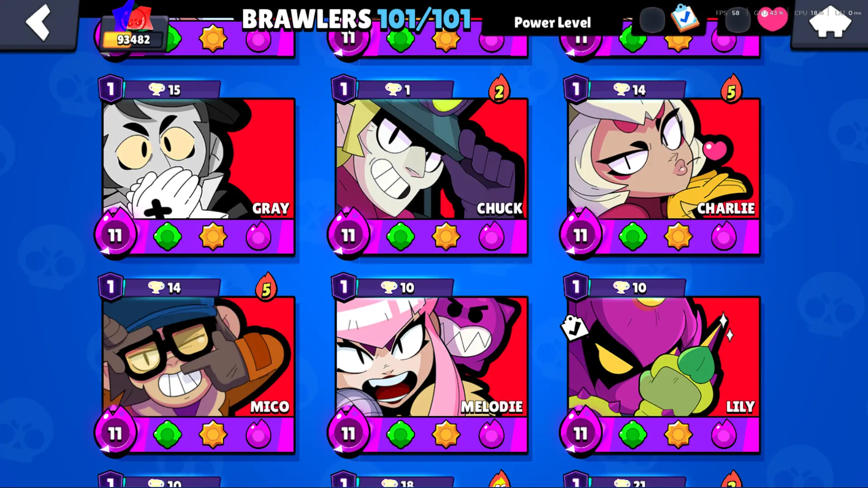This screenshot has width=868, height=488.
Task: Select the Melodie brawler card
Action: [x=431, y=357]
